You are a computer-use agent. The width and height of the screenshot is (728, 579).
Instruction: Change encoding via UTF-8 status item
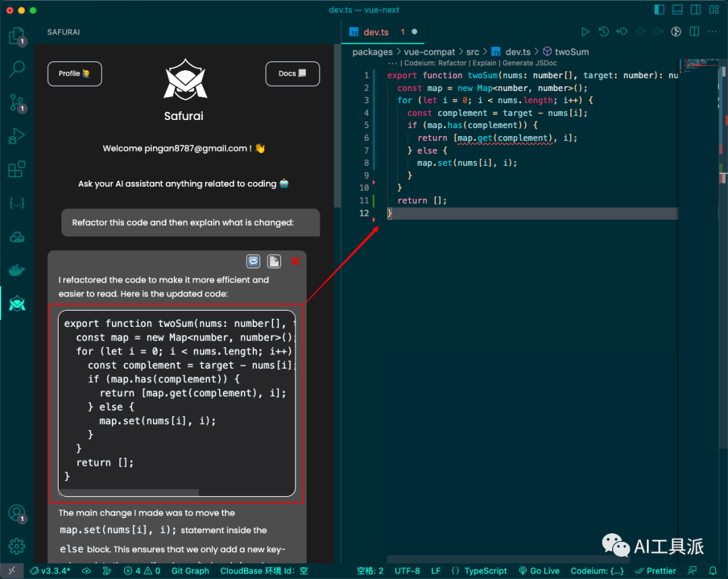pyautogui.click(x=407, y=571)
